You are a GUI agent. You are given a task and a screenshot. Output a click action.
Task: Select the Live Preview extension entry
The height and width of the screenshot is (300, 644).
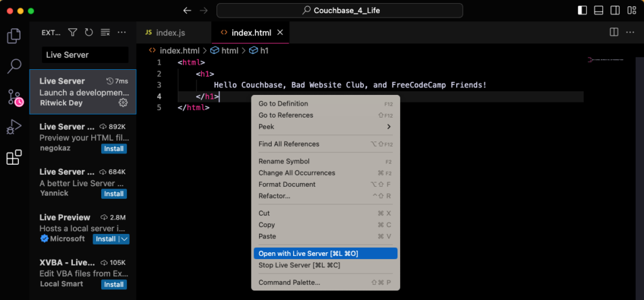coord(83,228)
